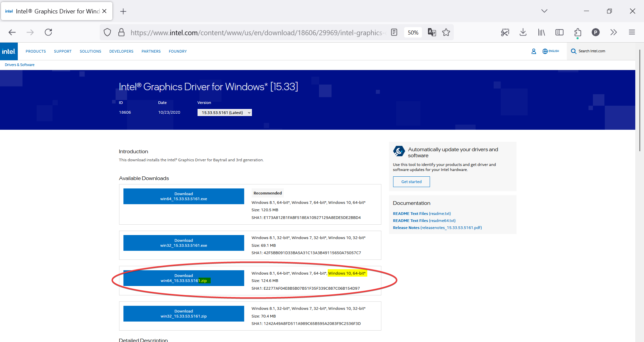Open the Firefox account P avatar

point(596,32)
